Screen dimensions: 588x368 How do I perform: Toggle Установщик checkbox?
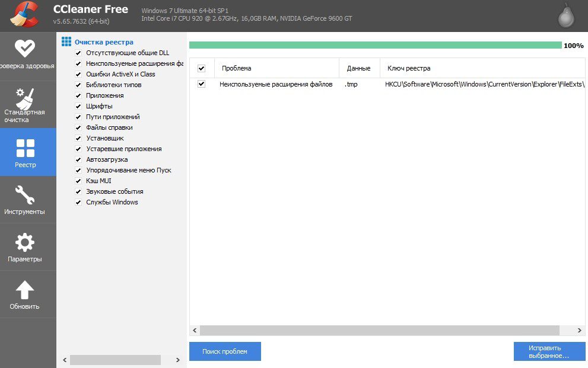point(78,138)
